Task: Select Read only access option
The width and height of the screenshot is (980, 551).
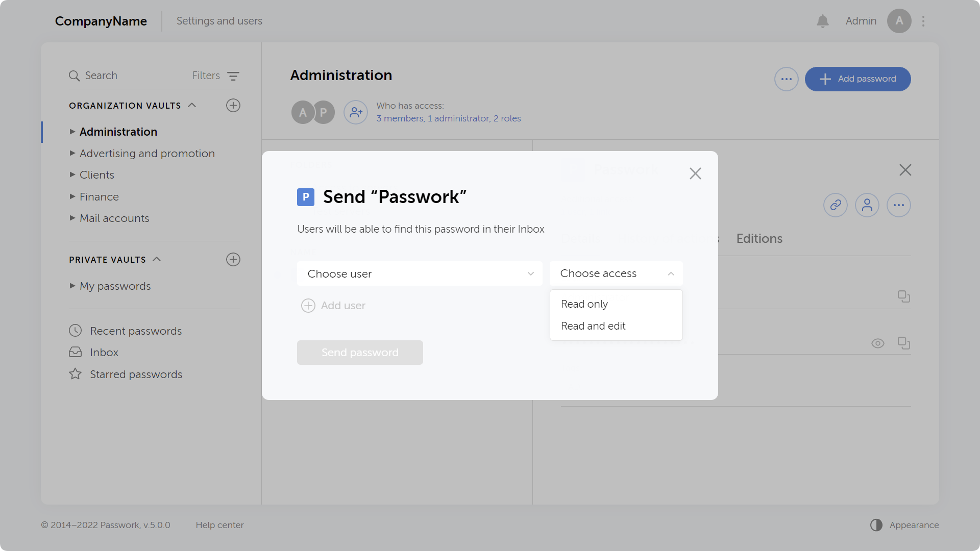Action: (584, 304)
